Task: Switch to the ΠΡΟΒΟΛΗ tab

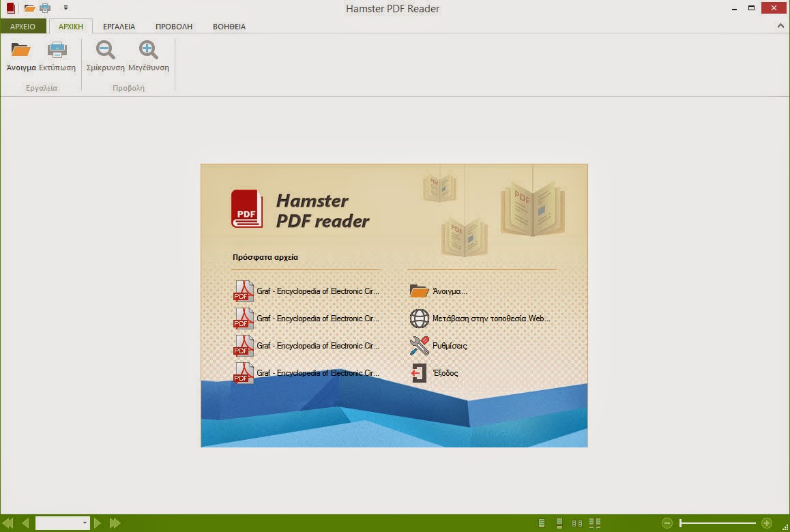Action: [x=174, y=26]
